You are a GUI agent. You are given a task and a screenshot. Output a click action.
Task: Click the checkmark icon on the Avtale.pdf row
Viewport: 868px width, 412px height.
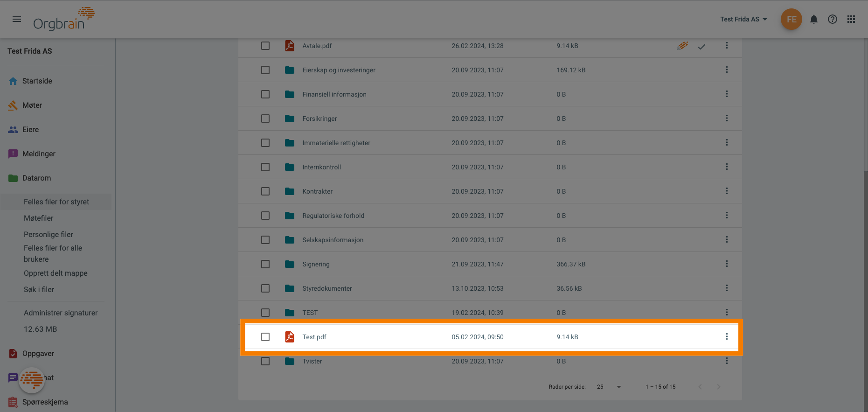tap(701, 46)
